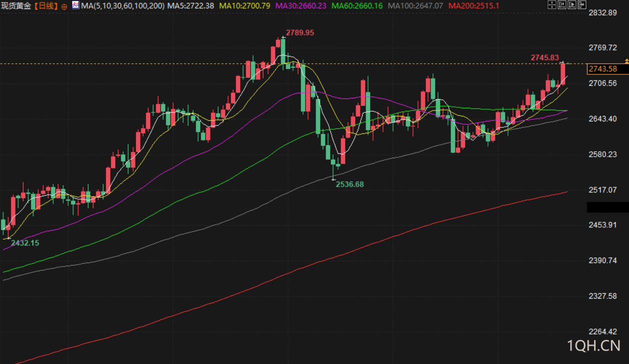Open the 日线 period selector
The width and height of the screenshot is (629, 364).
pyautogui.click(x=46, y=6)
